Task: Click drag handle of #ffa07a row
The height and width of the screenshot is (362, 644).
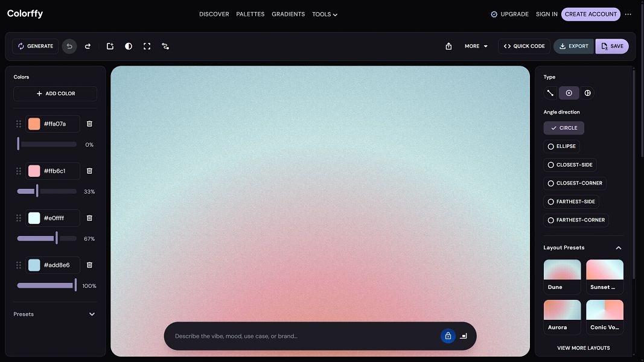Action: point(19,124)
